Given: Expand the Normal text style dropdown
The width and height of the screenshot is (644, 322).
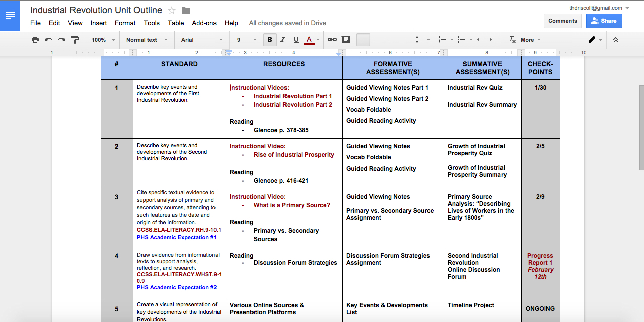Looking at the screenshot, I should point(147,40).
